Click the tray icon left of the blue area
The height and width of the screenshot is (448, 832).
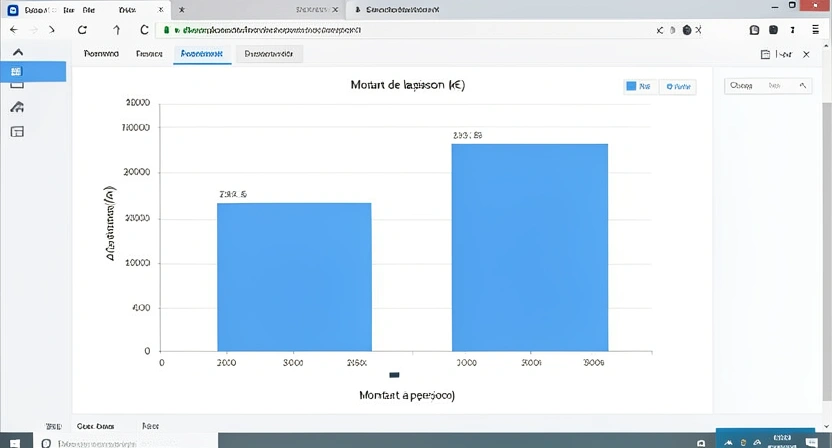point(701,443)
